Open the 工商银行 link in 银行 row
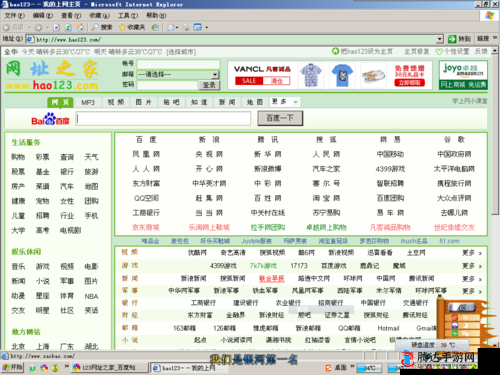This screenshot has width=500, height=375. (x=203, y=303)
